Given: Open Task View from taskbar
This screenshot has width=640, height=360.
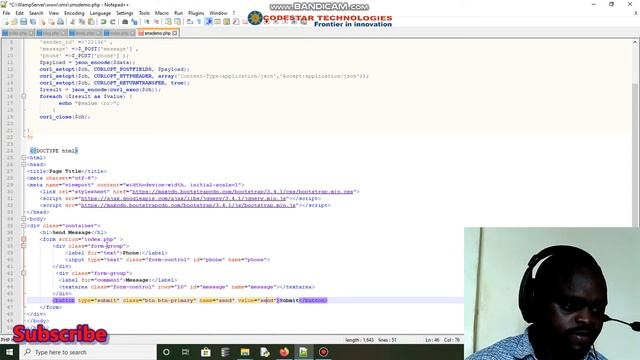Looking at the screenshot, I should click(x=186, y=352).
